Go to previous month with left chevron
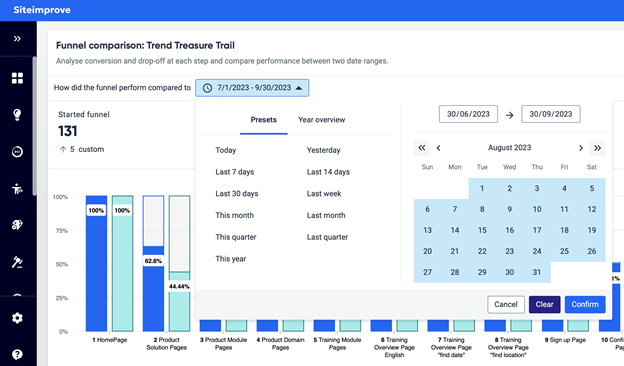The width and height of the screenshot is (624, 366). pyautogui.click(x=439, y=148)
